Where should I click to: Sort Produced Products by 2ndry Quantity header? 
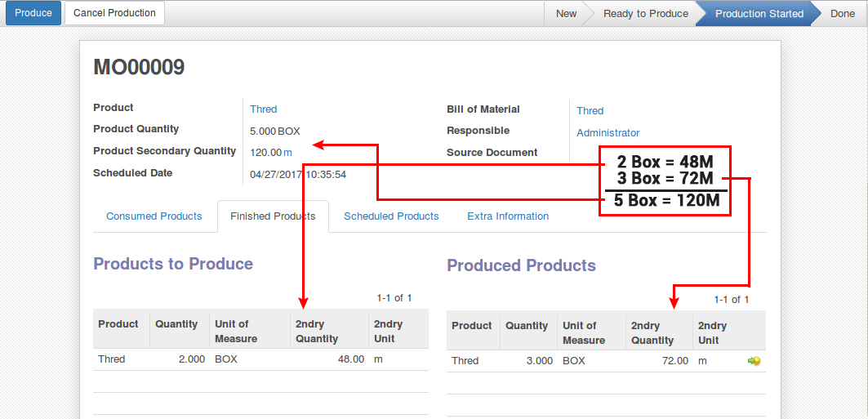pyautogui.click(x=652, y=332)
